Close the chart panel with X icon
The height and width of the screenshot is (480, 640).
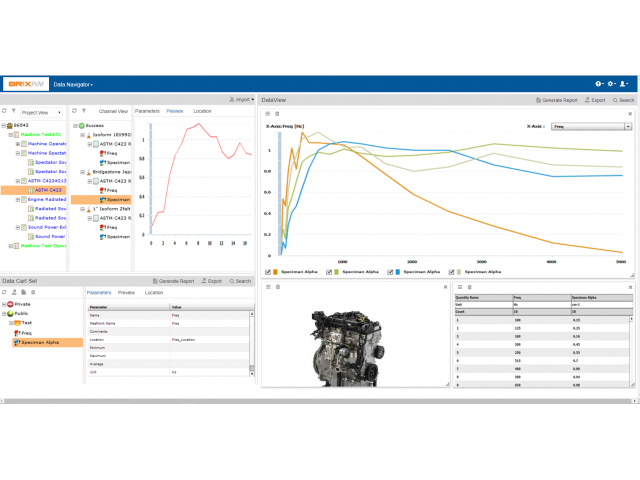click(x=630, y=114)
